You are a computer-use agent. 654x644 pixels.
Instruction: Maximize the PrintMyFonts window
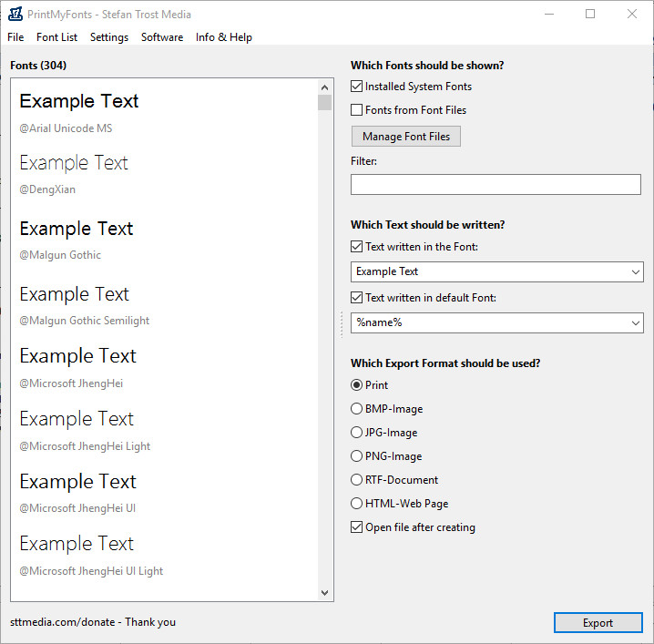pos(590,15)
